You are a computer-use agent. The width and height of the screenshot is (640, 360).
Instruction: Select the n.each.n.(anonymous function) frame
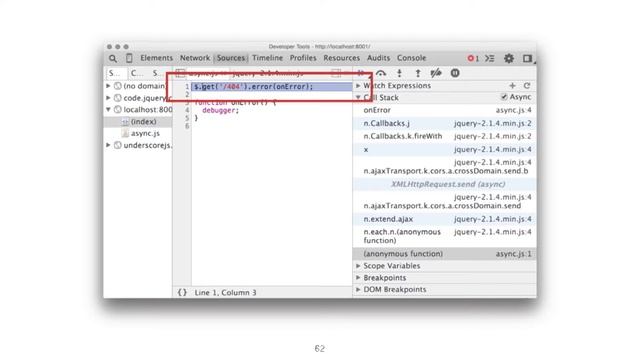(x=444, y=236)
